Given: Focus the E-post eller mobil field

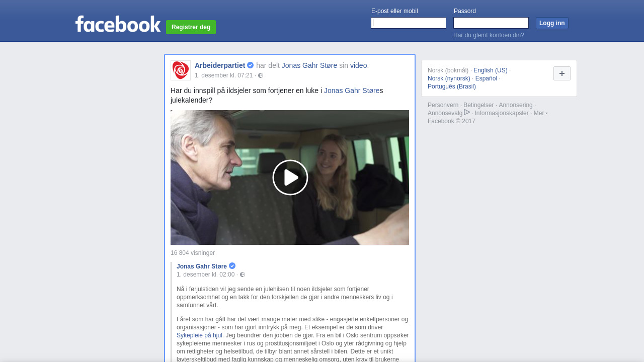Looking at the screenshot, I should 409,23.
